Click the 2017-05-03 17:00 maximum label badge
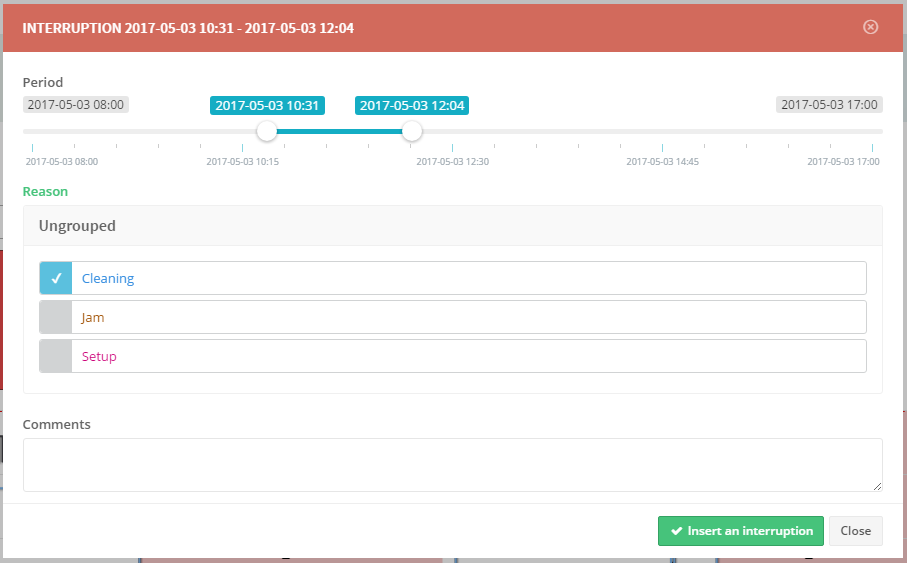The width and height of the screenshot is (907, 563). [x=829, y=105]
